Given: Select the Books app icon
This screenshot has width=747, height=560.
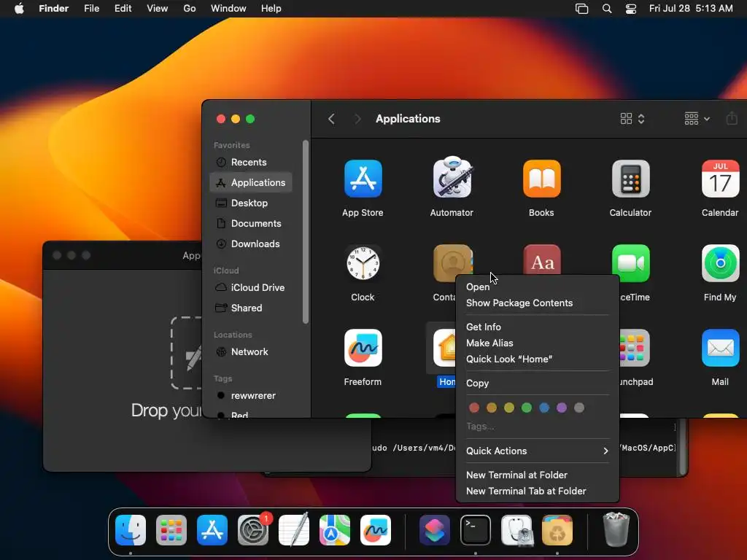Looking at the screenshot, I should [542, 179].
